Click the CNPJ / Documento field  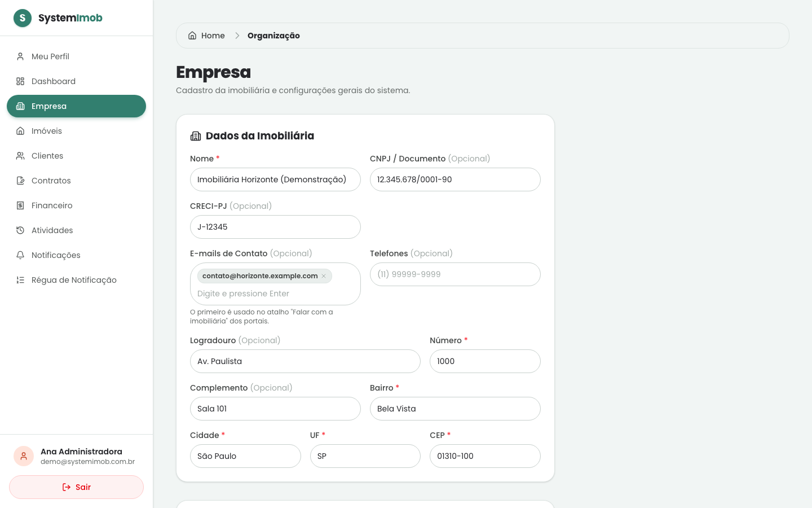(x=455, y=179)
